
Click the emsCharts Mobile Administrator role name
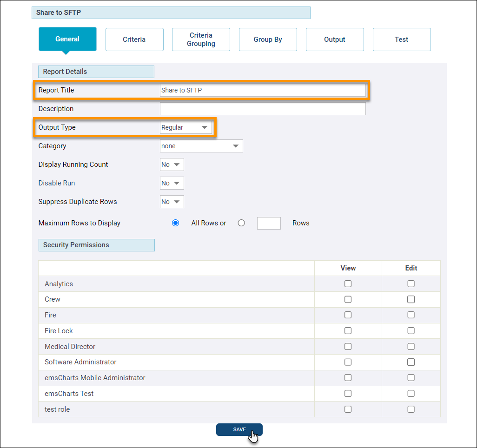[95, 378]
